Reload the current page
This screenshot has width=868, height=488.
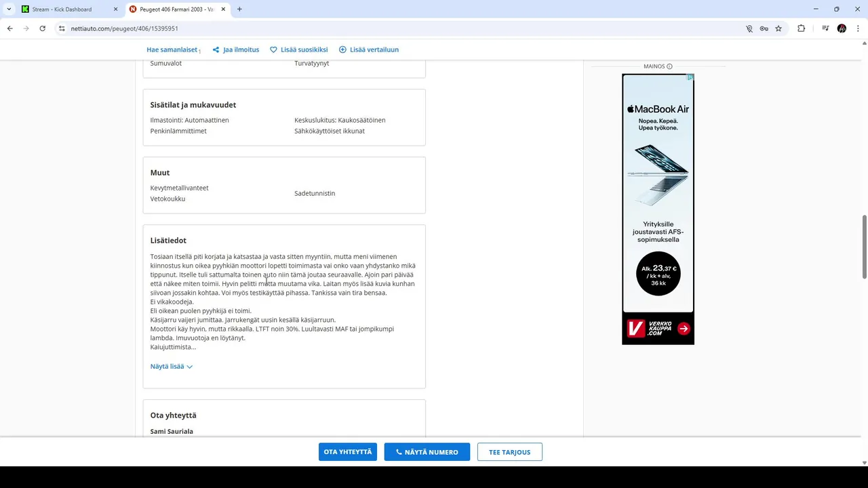[42, 28]
